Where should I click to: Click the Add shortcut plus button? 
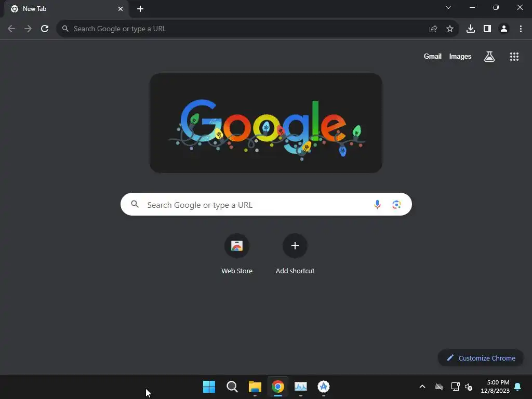[x=295, y=246]
